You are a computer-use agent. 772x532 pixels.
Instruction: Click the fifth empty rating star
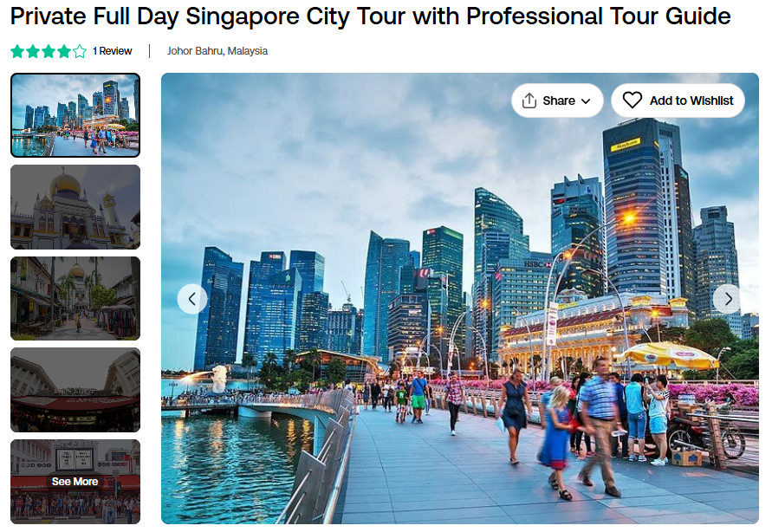coord(80,51)
